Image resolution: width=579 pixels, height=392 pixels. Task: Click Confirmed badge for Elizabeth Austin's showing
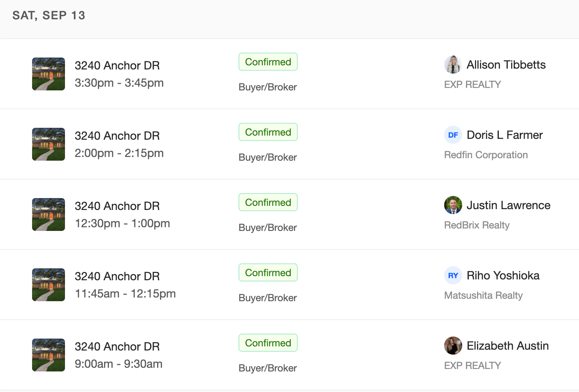pos(268,343)
